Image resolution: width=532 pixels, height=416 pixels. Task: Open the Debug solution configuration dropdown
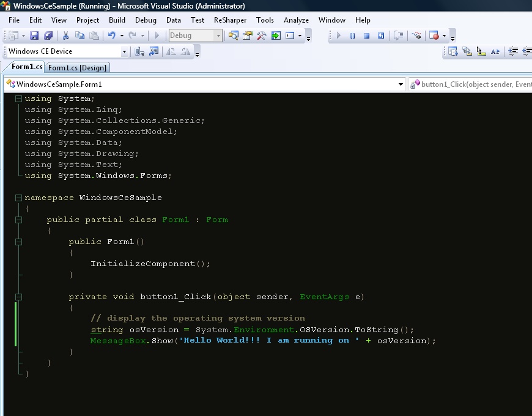click(218, 35)
